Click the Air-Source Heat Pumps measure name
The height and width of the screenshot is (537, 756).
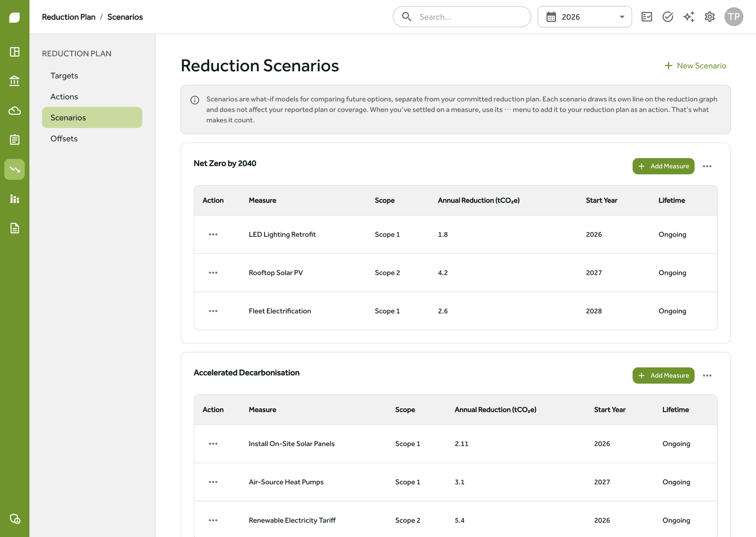pyautogui.click(x=286, y=482)
